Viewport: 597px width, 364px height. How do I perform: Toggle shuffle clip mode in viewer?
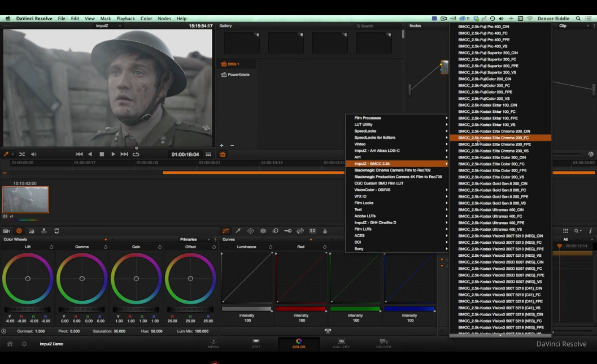22,154
